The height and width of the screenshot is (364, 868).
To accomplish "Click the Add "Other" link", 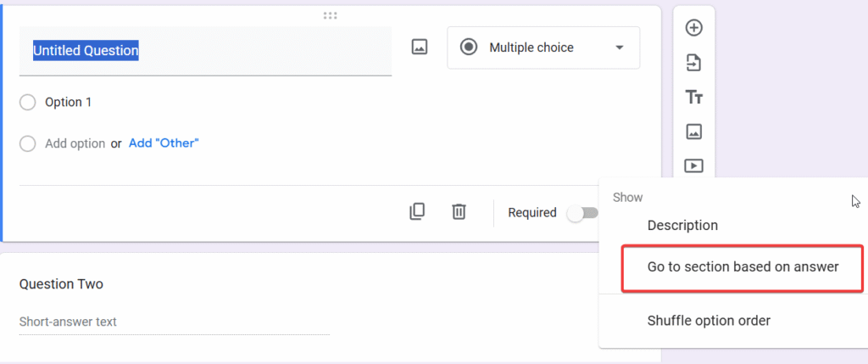I will pos(164,143).
